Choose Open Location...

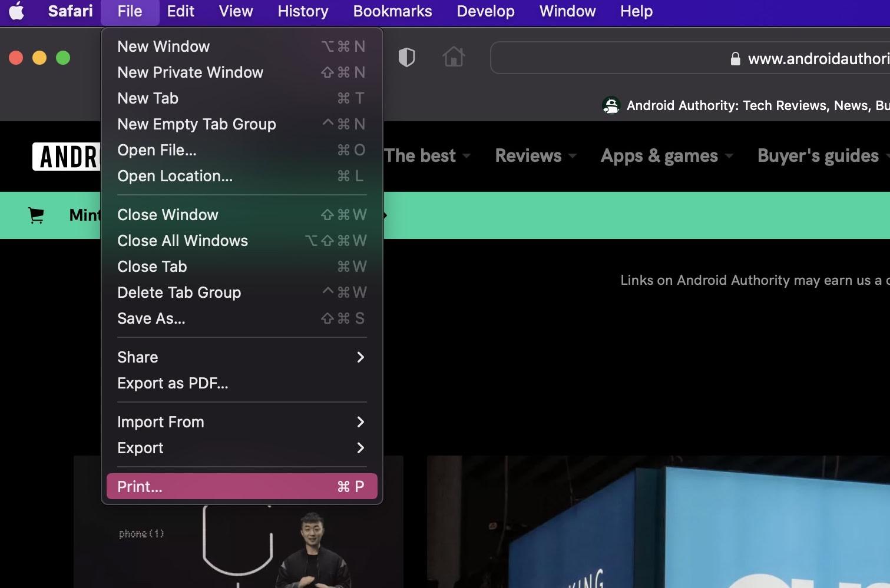click(x=241, y=176)
